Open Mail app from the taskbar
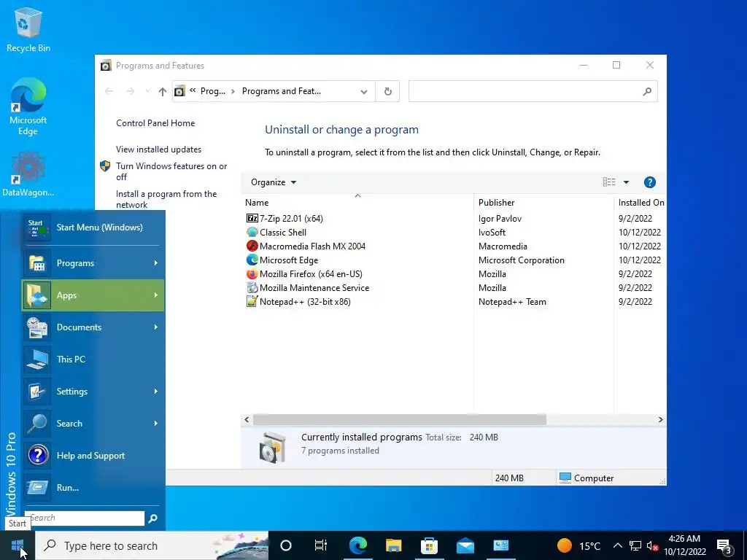Viewport: 747px width, 560px height. (x=465, y=545)
